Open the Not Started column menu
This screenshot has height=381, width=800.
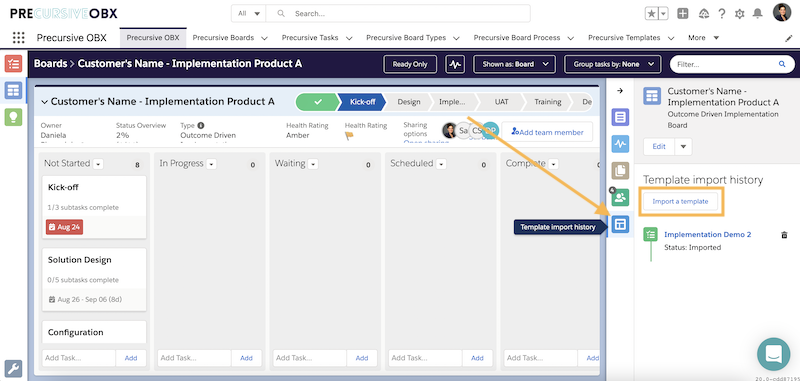tap(98, 164)
